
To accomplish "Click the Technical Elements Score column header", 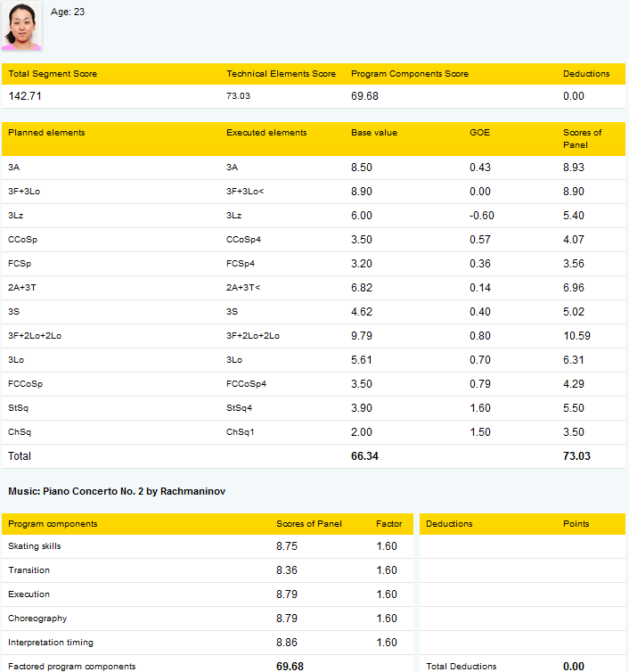I will (x=281, y=74).
